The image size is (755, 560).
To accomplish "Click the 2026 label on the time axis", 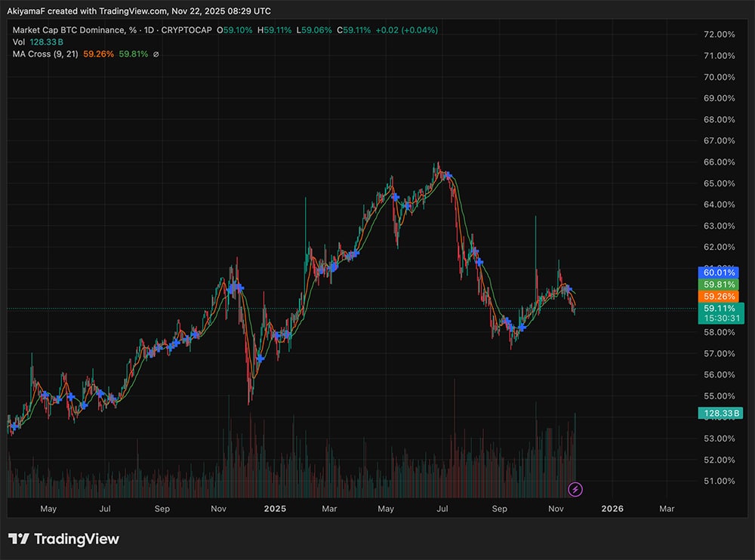I will [612, 509].
